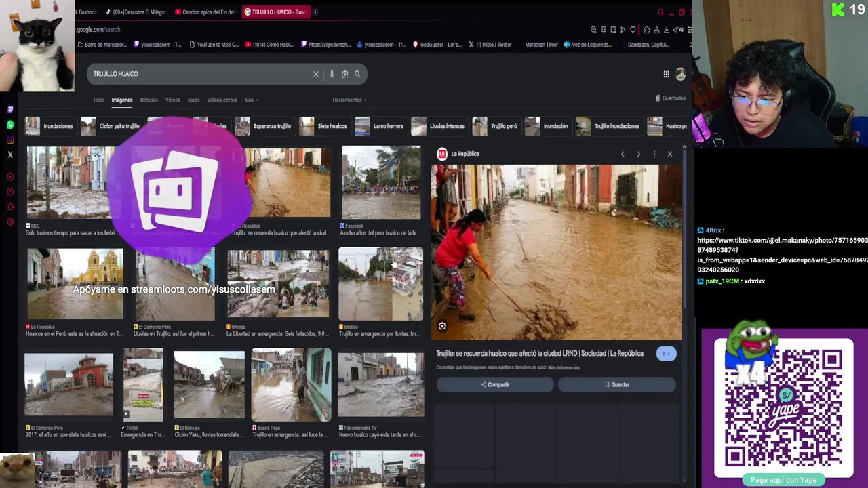Click the download icon in browser toolbar
Image resolution: width=868 pixels, height=488 pixels.
(666, 30)
